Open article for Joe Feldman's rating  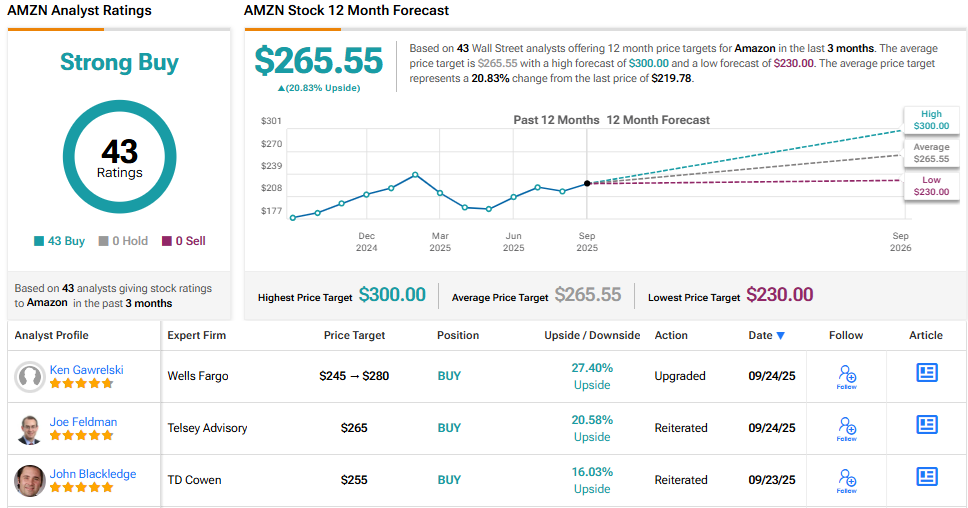927,424
